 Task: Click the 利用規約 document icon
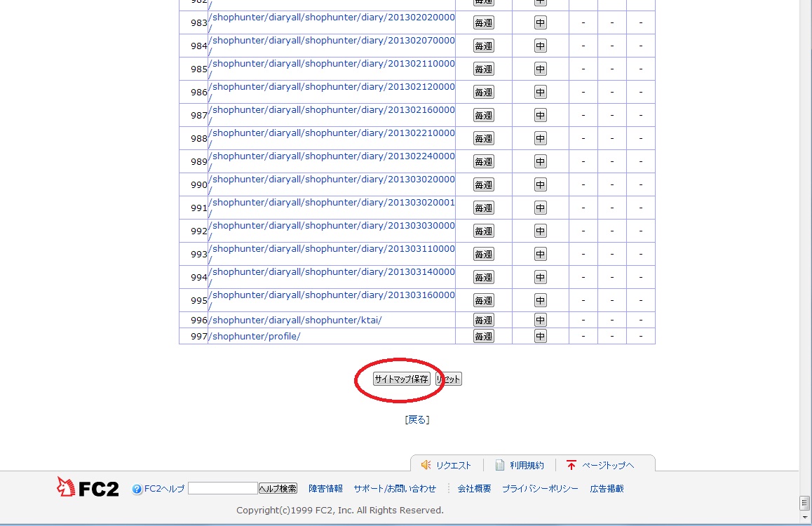(500, 465)
